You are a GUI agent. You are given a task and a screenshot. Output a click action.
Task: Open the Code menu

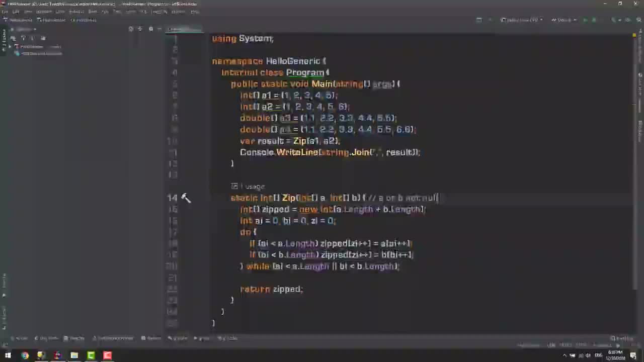click(x=60, y=12)
